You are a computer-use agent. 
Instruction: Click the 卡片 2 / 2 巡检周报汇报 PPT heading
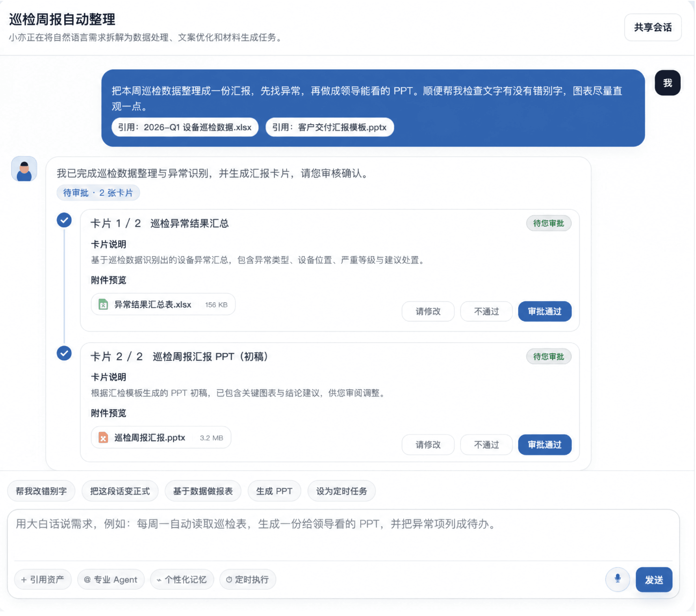point(180,356)
